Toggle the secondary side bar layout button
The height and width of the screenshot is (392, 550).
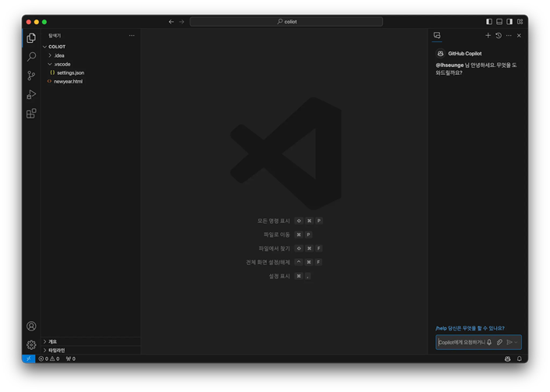click(x=509, y=22)
